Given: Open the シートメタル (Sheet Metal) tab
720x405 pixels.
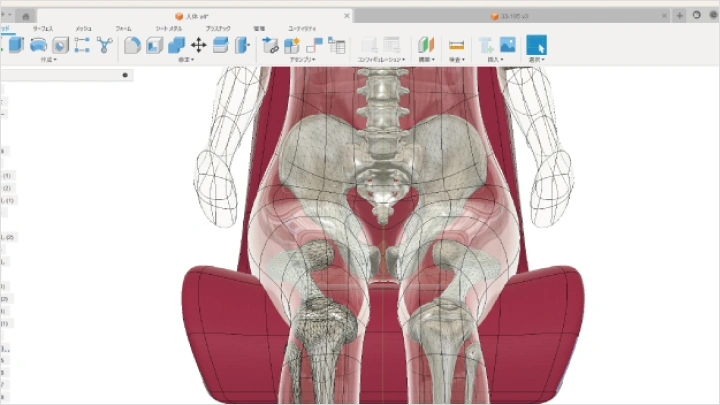Looking at the screenshot, I should click(168, 29).
